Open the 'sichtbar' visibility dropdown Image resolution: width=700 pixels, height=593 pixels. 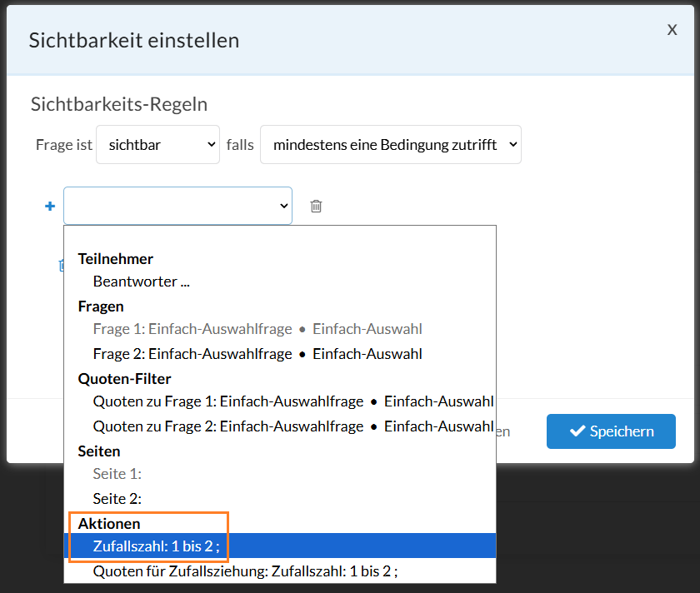158,145
